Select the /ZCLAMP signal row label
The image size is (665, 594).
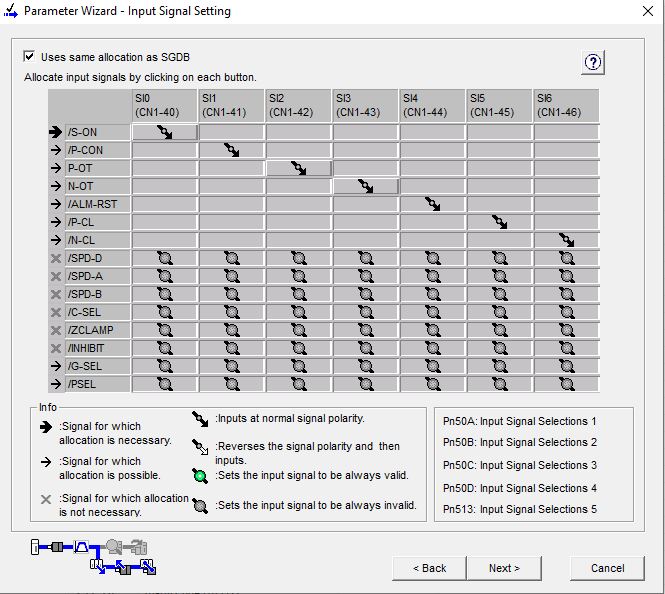(x=98, y=330)
